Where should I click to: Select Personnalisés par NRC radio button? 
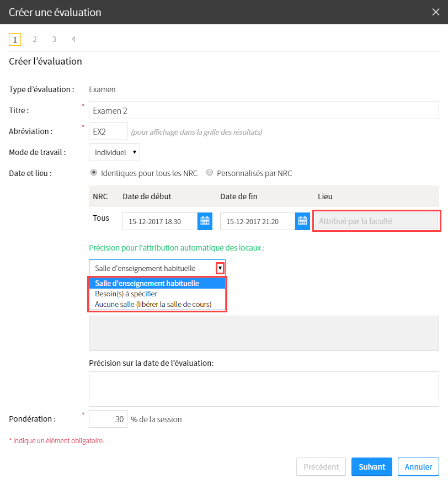tap(210, 173)
